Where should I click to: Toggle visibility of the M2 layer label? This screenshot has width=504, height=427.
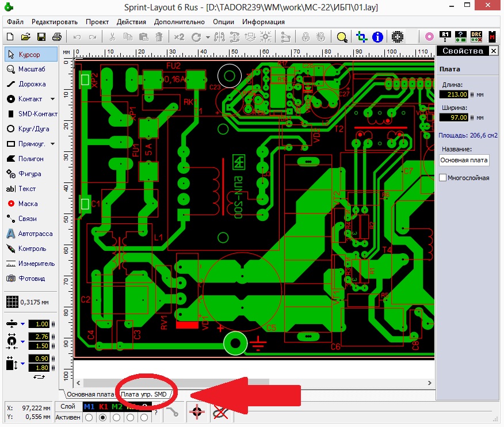(117, 407)
